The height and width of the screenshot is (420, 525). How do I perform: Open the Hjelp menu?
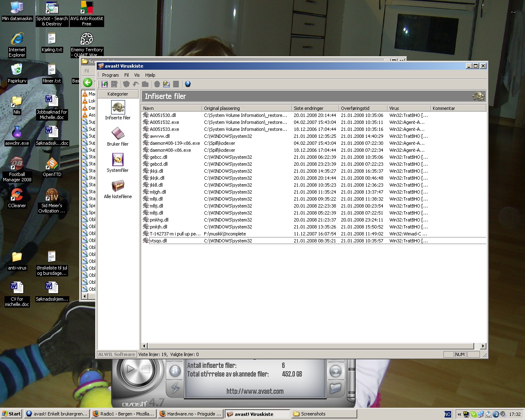coord(150,75)
